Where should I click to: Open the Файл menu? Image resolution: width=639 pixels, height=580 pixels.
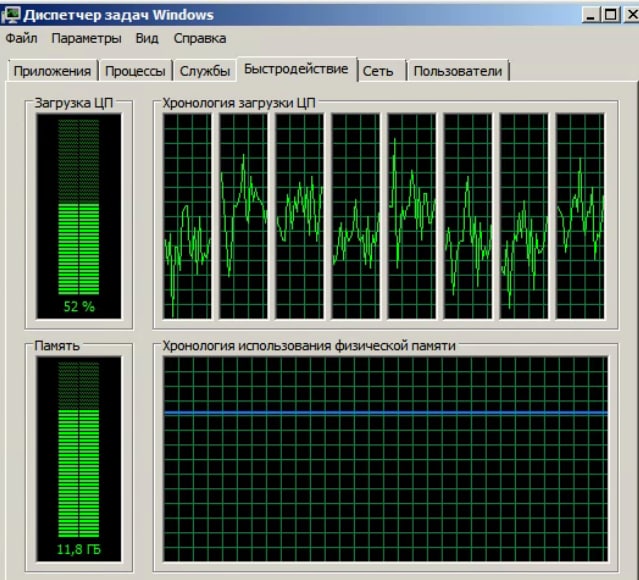coord(21,38)
